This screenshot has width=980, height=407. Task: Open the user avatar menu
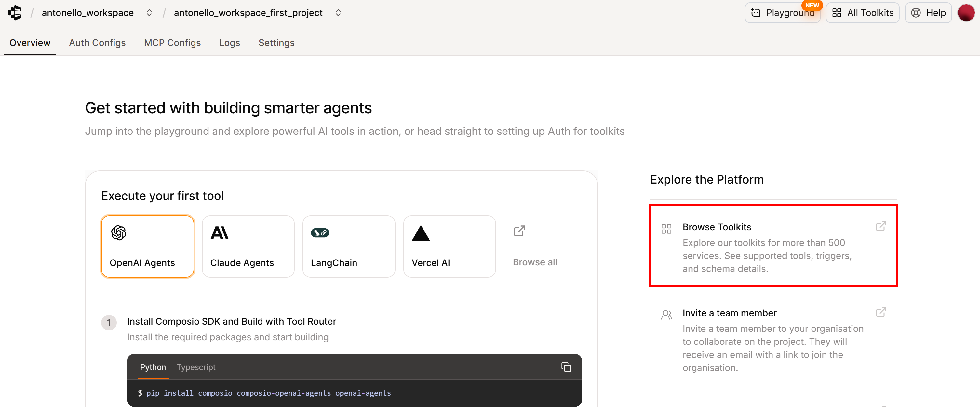pos(967,13)
